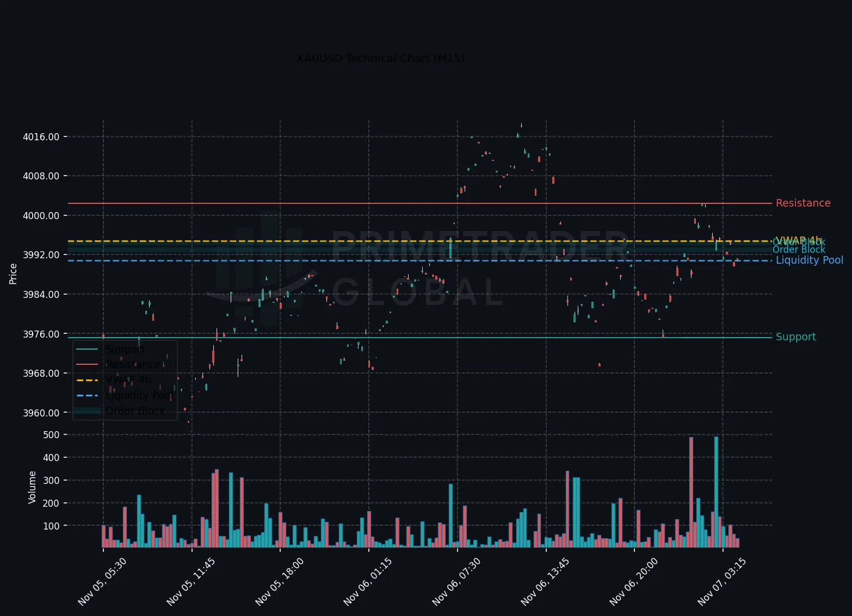The image size is (852, 616).
Task: Click the Nov 07, 03:15 time label
Action: pos(722,582)
